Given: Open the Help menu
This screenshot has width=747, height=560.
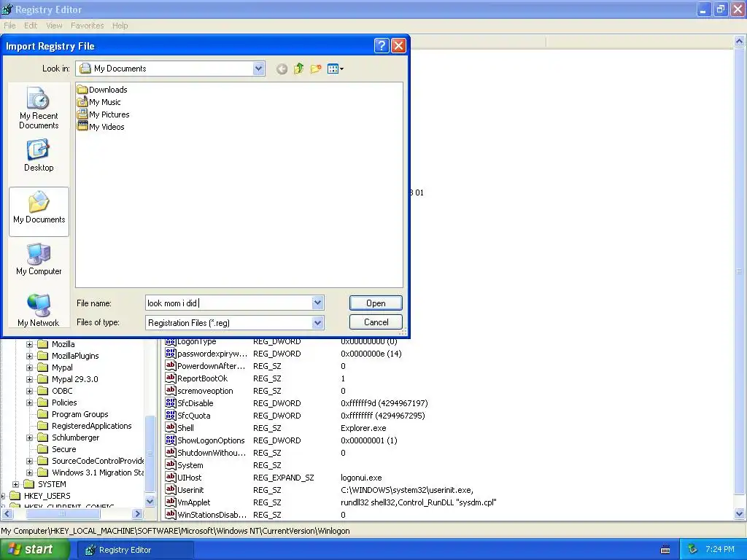Looking at the screenshot, I should coord(120,26).
